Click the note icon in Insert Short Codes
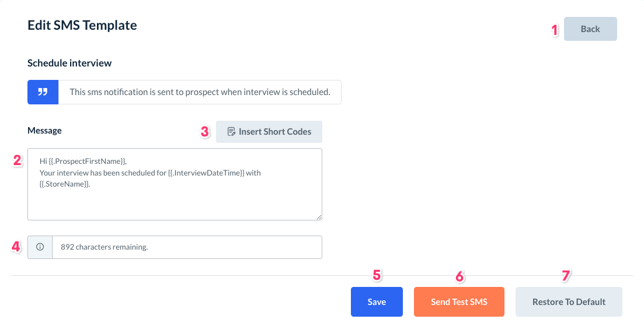This screenshot has height=326, width=644. coord(231,132)
